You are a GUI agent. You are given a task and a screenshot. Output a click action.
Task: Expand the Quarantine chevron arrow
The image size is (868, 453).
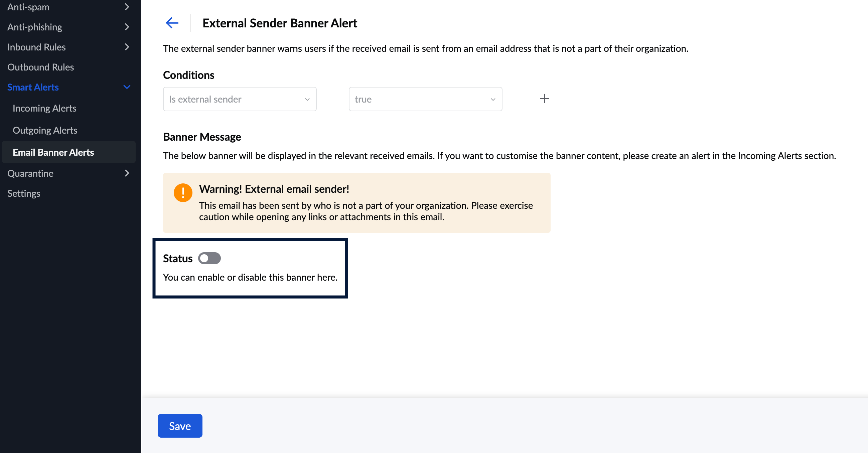point(127,173)
